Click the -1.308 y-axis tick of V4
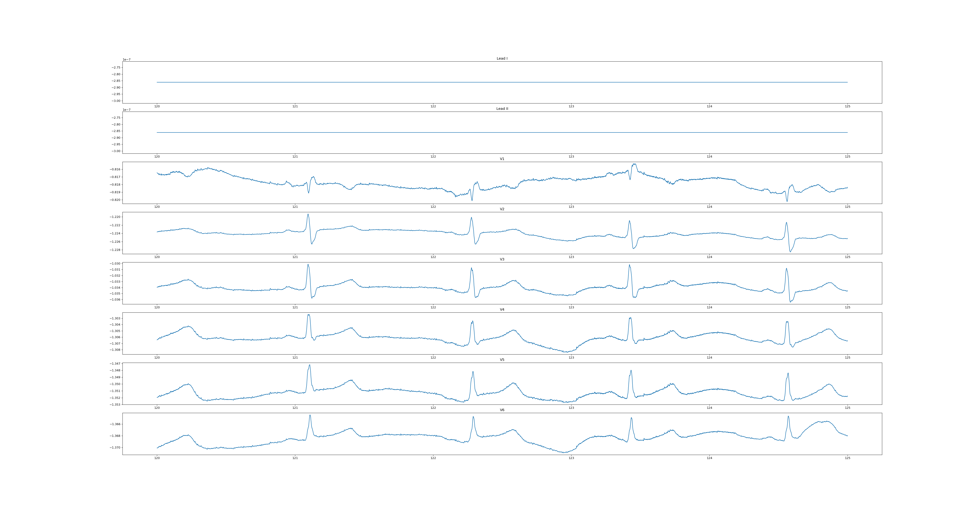Viewport: 980px width, 511px height. tap(115, 350)
